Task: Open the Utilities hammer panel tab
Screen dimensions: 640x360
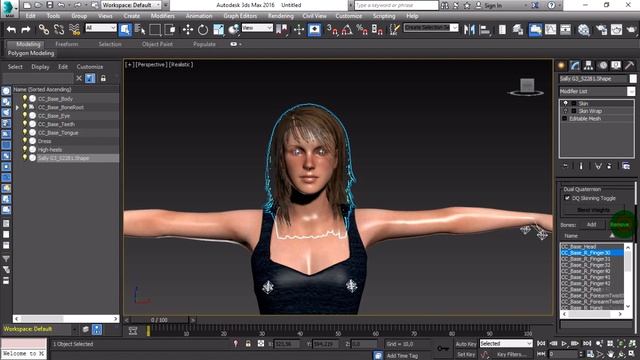Action: tap(629, 65)
